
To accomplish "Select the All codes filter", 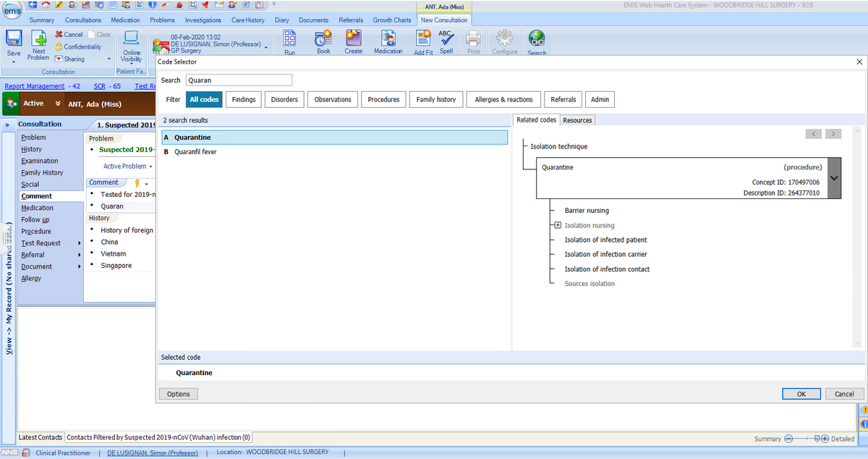I will click(204, 99).
